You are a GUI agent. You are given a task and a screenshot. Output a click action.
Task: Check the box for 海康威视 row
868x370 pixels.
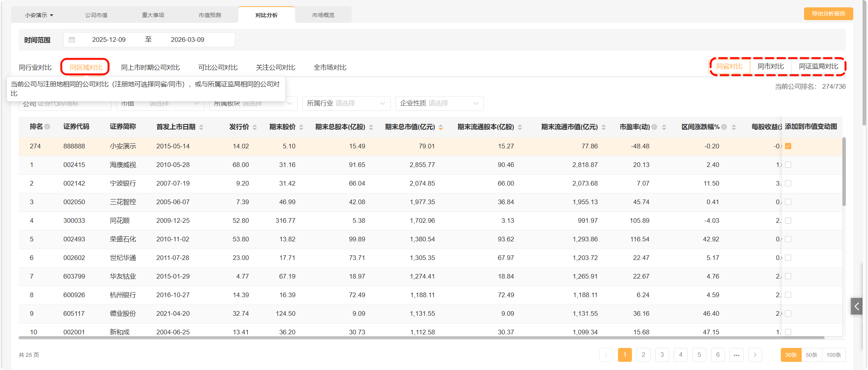(x=788, y=165)
